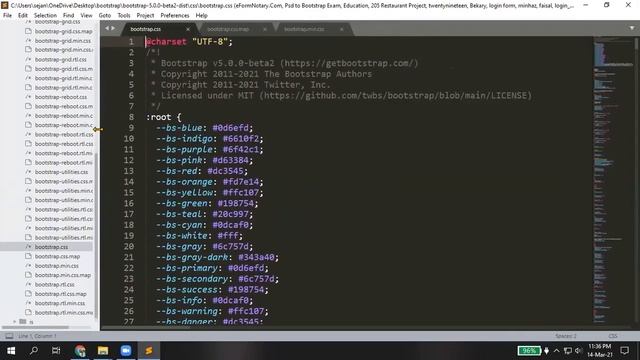This screenshot has width=640, height=360.
Task: Click the file icon beside bootstrap-grid.css.map
Action: [x=28, y=31]
